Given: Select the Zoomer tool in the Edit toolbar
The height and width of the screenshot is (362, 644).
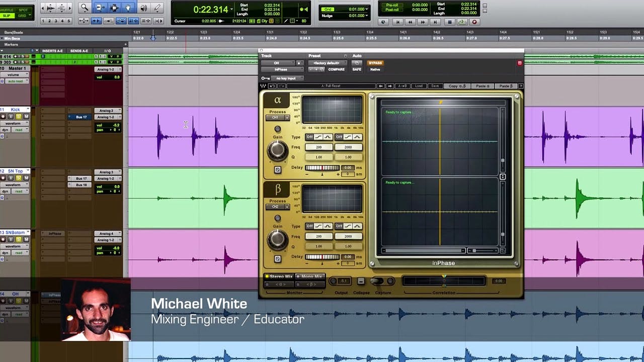Looking at the screenshot, I should coord(85,8).
